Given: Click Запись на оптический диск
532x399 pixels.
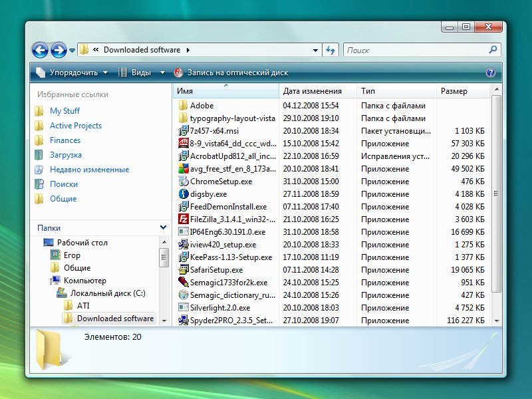Looking at the screenshot, I should click(231, 72).
